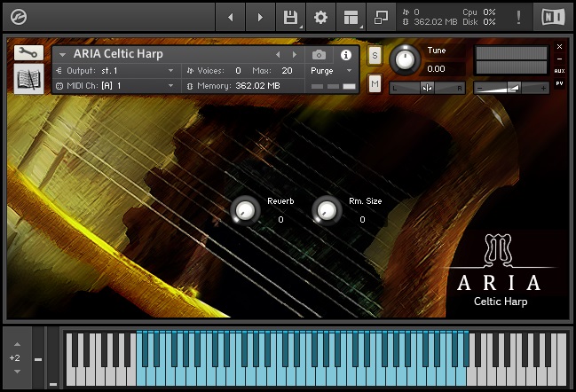Click the Reverb value 0
576x392 pixels.
(280, 219)
